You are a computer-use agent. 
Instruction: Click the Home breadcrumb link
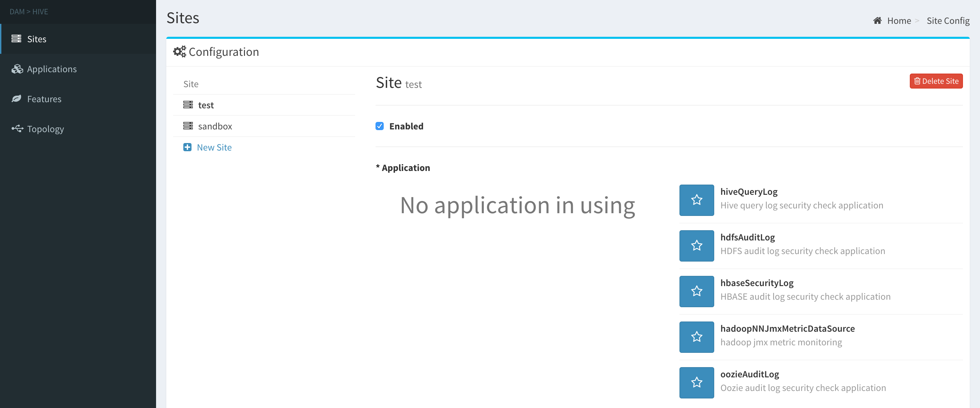click(x=899, y=21)
